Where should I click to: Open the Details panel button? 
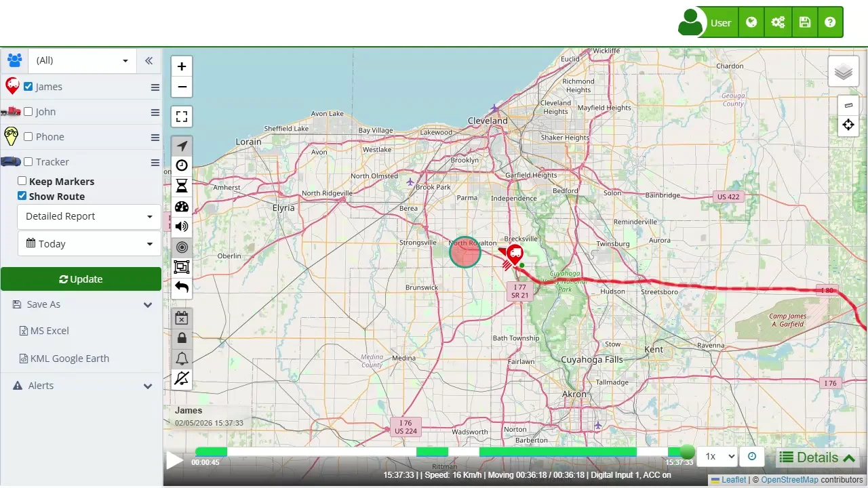point(817,457)
